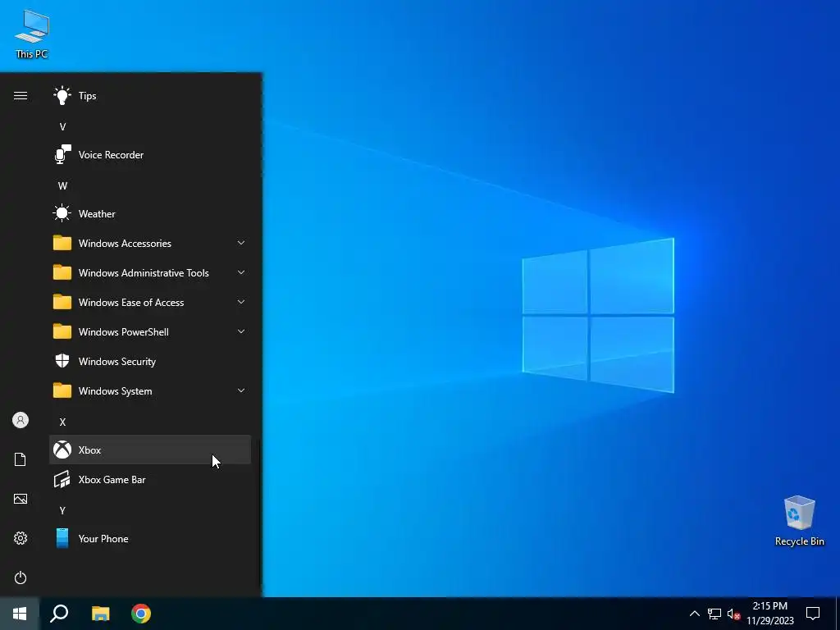Open the Tips app
Screen dimensions: 840x630
(x=150, y=96)
